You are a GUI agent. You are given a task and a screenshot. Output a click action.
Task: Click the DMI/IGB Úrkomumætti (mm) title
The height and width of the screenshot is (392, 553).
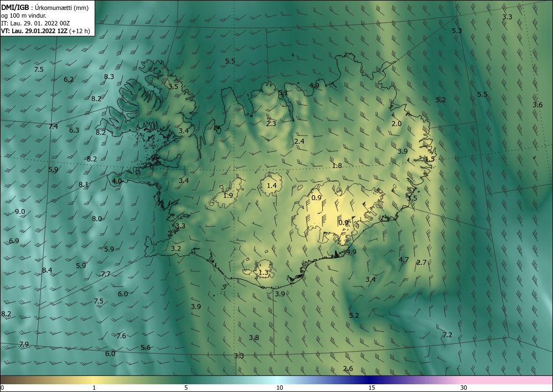coord(45,8)
